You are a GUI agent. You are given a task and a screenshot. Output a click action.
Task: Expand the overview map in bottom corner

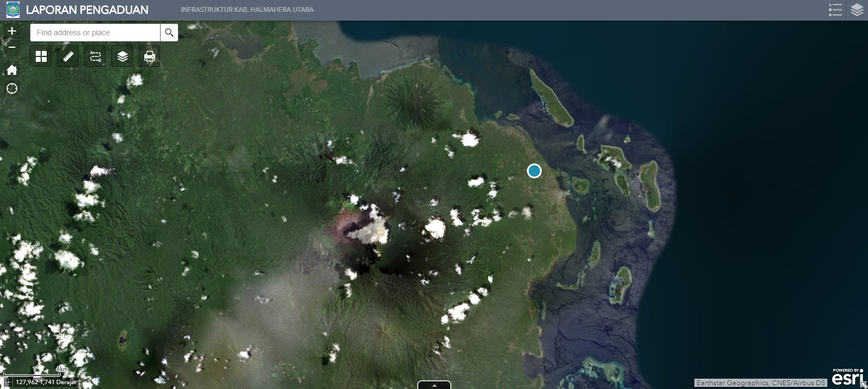[864, 385]
